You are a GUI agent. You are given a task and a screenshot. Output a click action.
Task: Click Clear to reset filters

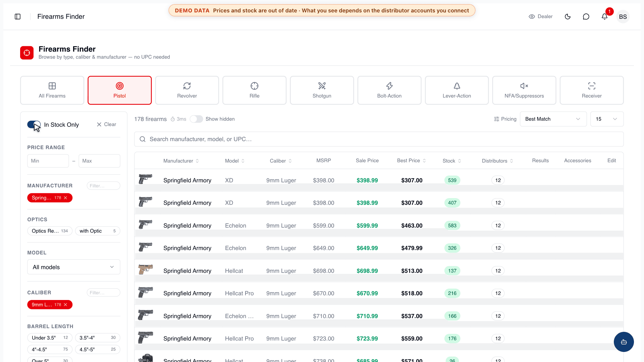pyautogui.click(x=106, y=124)
